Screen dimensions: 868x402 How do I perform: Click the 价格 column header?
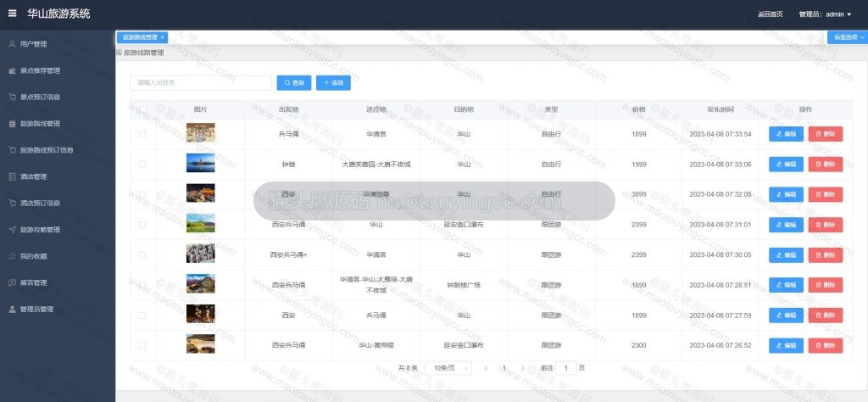639,109
